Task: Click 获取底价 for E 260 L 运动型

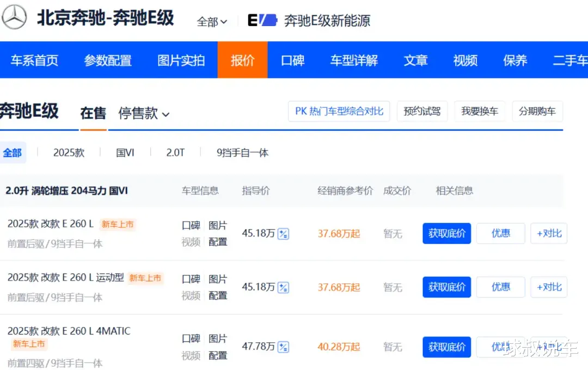Action: click(x=446, y=287)
